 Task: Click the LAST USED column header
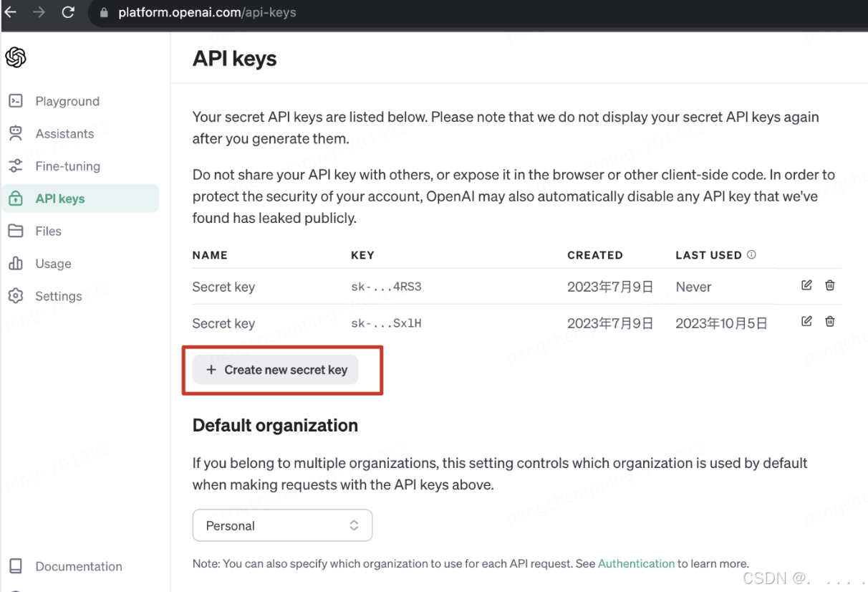click(708, 255)
